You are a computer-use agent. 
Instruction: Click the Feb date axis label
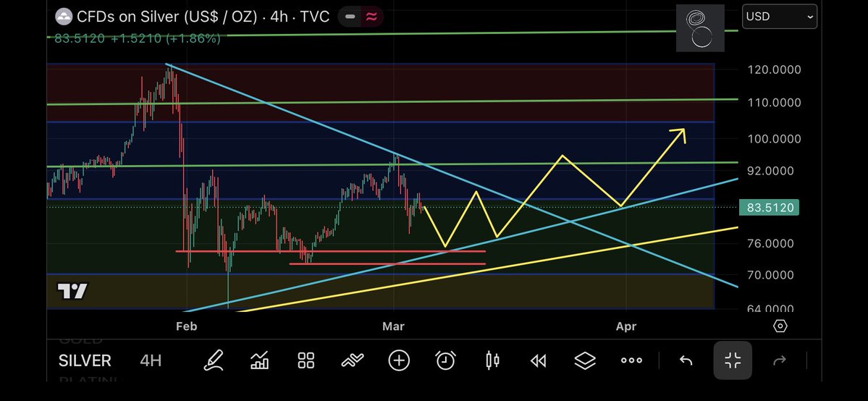(x=187, y=326)
